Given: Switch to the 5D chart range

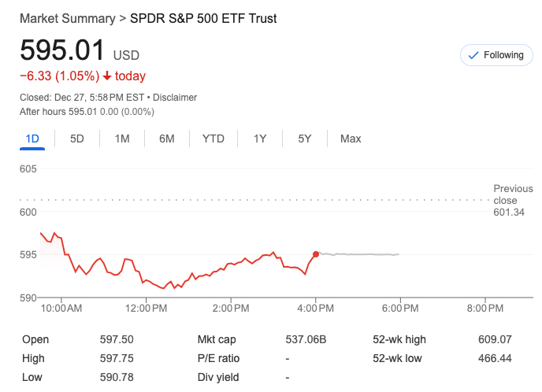Looking at the screenshot, I should [x=77, y=139].
